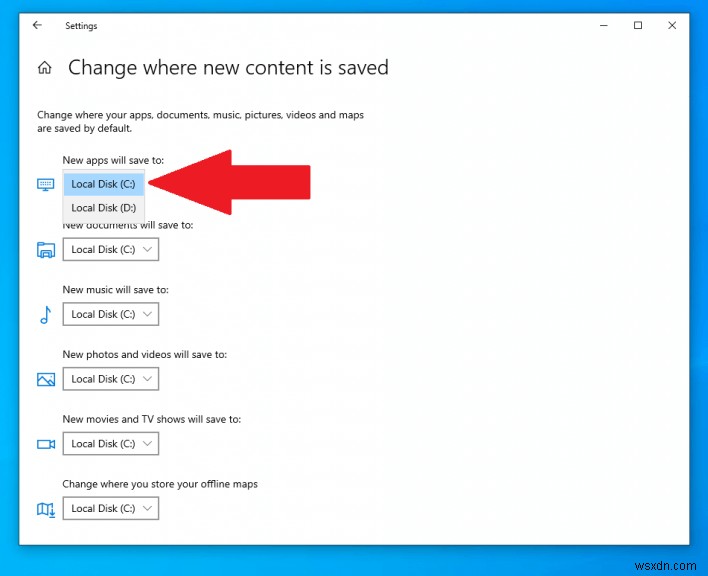Open the new music save location dropdown

coord(111,314)
